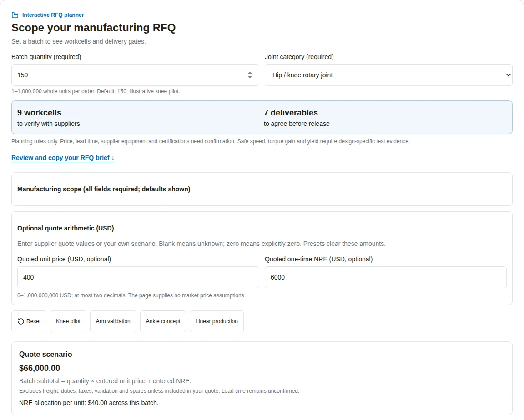Click the $66,000.00 quote total
Viewport: 524px width, 420px height.
[40, 368]
